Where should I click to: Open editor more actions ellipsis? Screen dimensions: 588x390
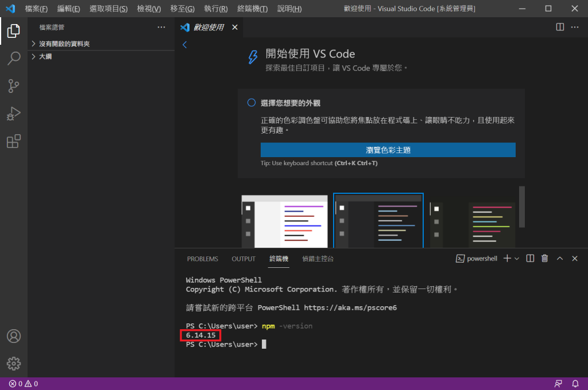pyautogui.click(x=574, y=27)
